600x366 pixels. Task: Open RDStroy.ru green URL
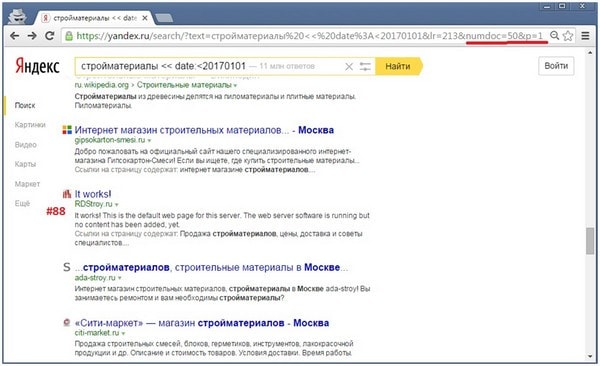93,204
